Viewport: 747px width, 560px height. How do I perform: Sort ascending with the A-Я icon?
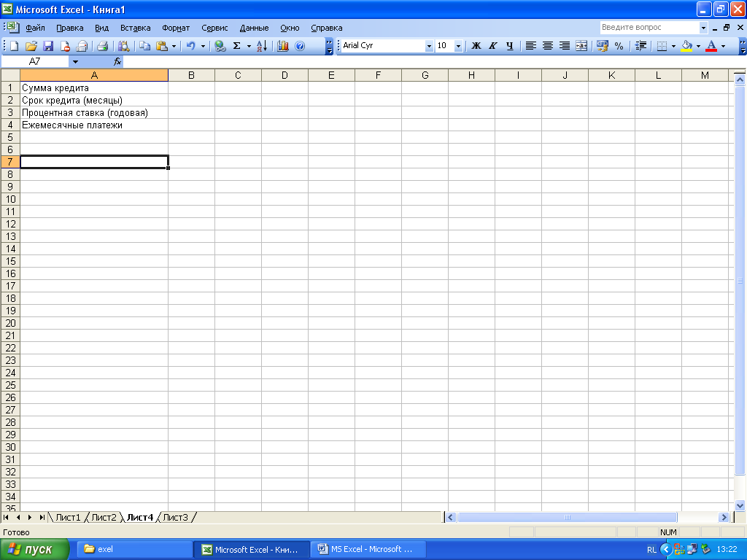click(262, 46)
